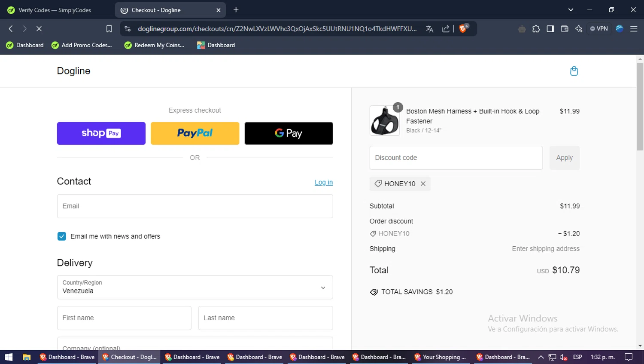This screenshot has width=644, height=364.
Task: Expand the Country/Region dropdown
Action: pyautogui.click(x=195, y=287)
